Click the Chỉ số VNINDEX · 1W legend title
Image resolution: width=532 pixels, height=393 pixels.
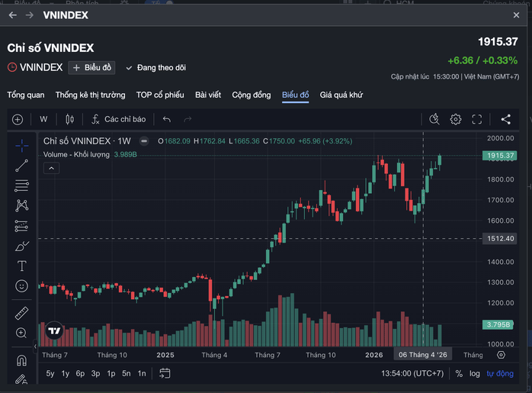[x=87, y=141]
